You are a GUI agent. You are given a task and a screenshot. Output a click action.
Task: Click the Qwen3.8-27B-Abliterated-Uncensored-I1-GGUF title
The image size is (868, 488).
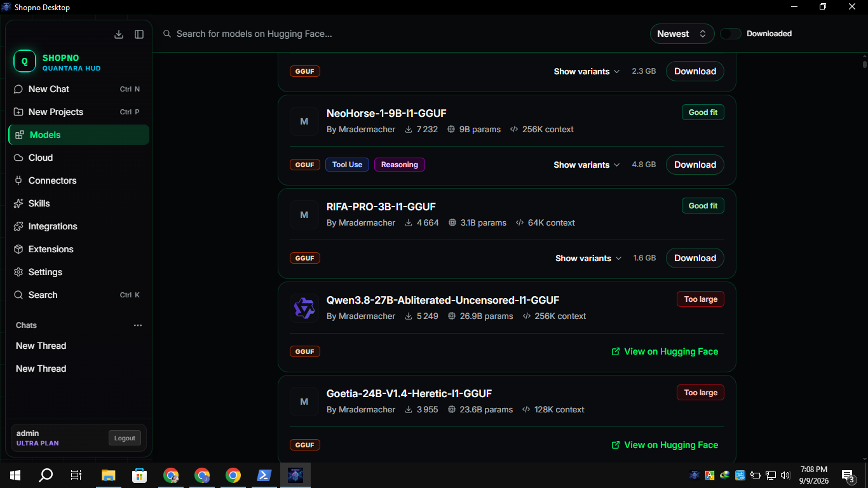click(443, 300)
